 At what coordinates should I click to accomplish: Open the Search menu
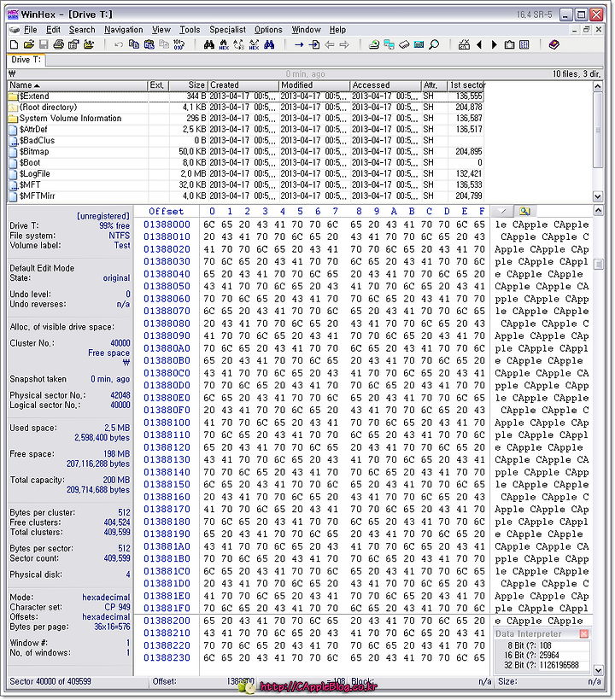(82, 30)
